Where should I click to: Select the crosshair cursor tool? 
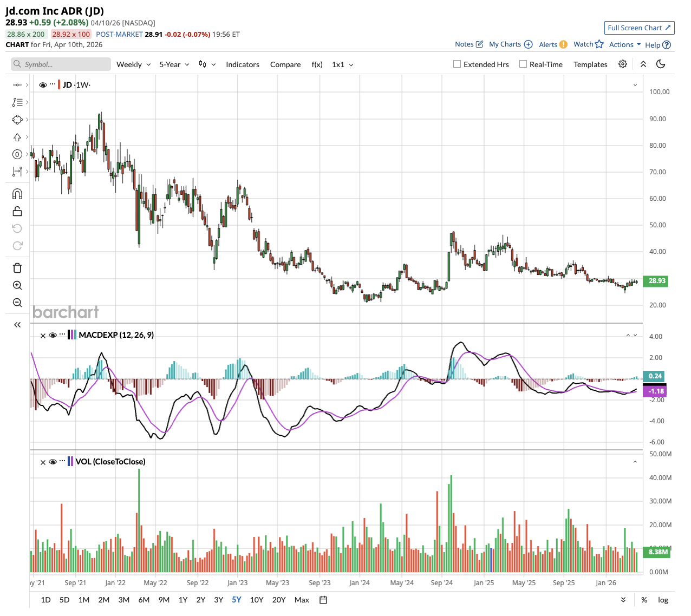click(17, 84)
